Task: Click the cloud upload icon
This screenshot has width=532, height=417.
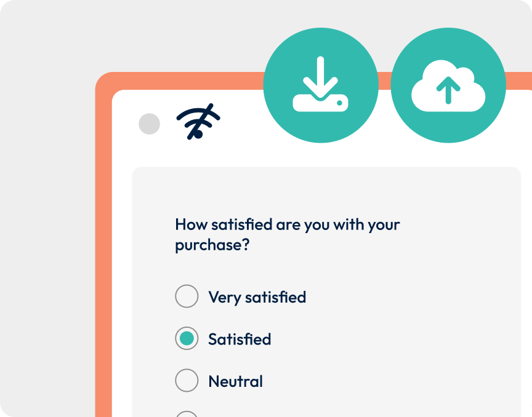Action: 448,85
